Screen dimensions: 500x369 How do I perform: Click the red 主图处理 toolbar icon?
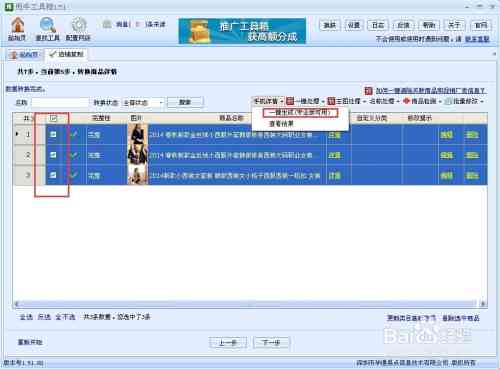point(331,101)
